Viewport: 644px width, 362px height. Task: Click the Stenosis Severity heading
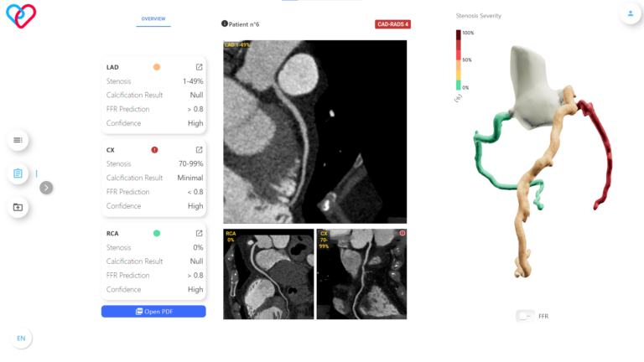(479, 16)
